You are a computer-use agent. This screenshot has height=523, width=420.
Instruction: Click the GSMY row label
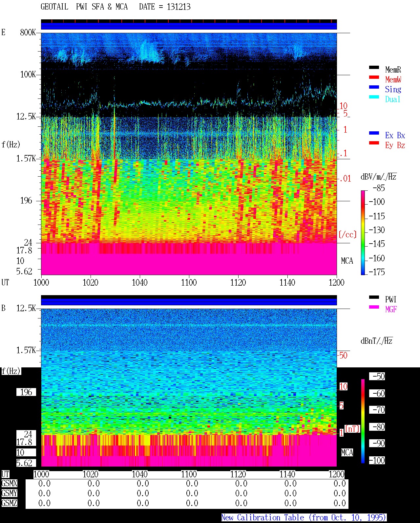tap(9, 493)
